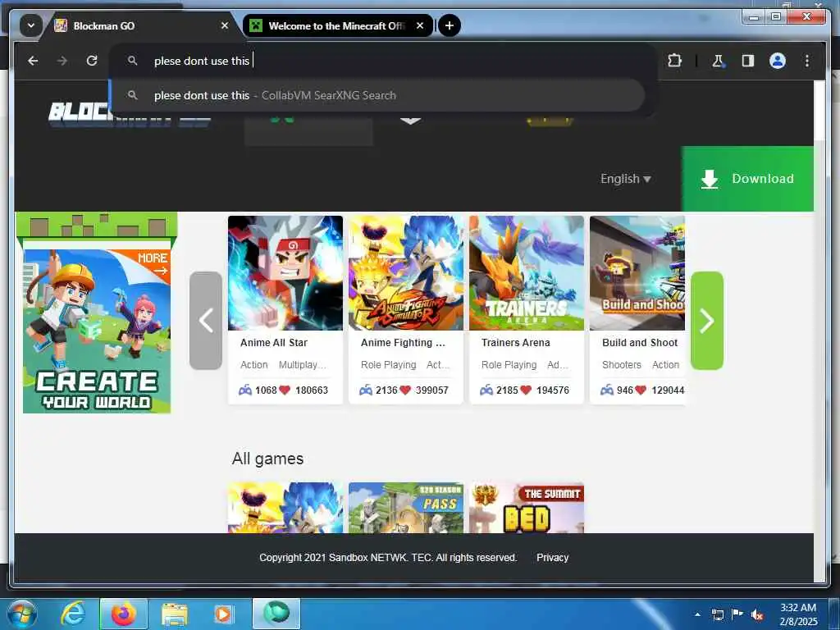Open the clock showing 3:32 AM
This screenshot has width=840, height=630.
pyautogui.click(x=798, y=614)
